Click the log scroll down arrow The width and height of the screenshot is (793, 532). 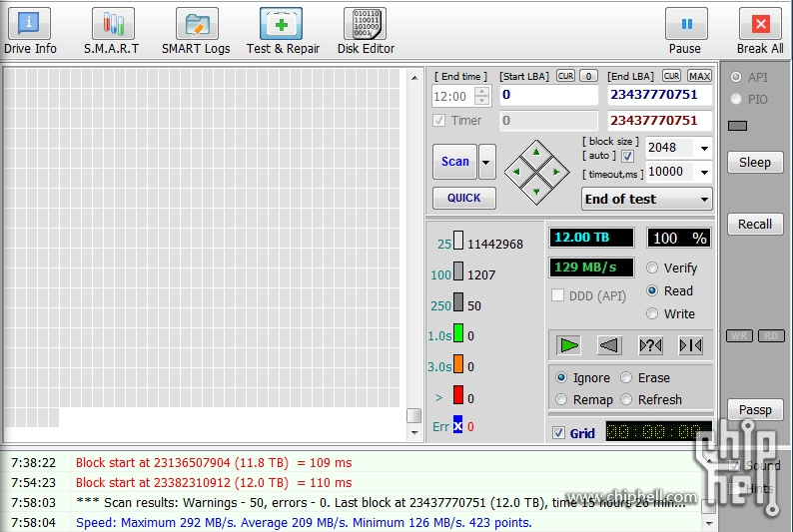point(708,523)
